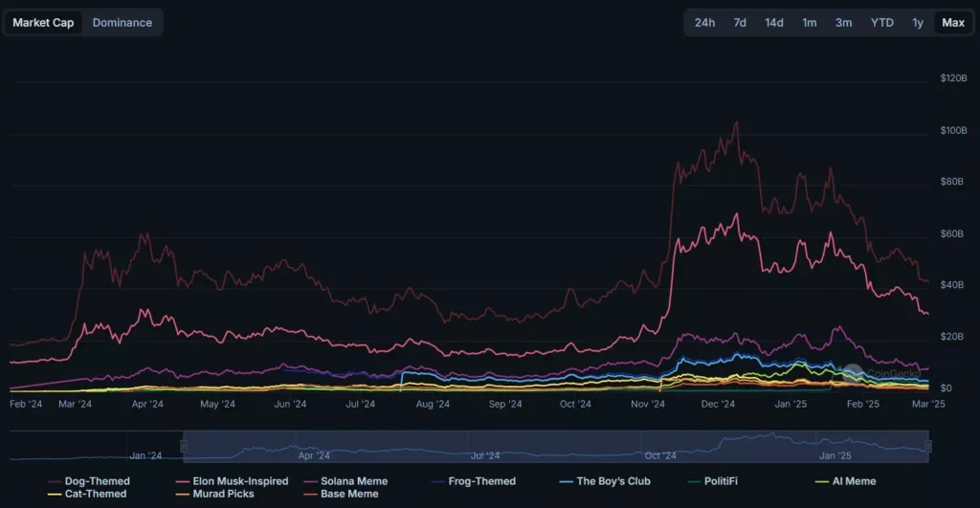Show year-to-date with YTD button
Viewport: 980px width, 508px height.
pos(881,23)
